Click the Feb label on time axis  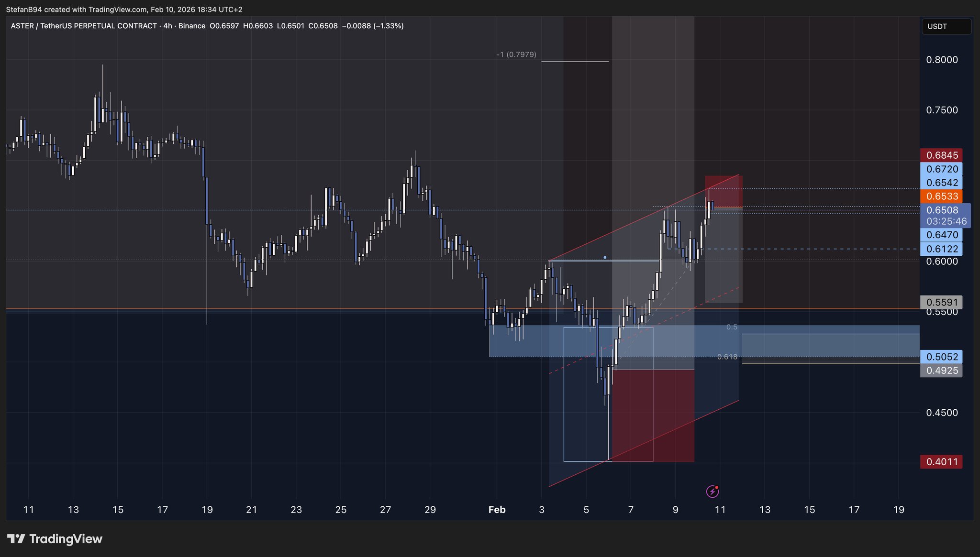click(x=497, y=510)
